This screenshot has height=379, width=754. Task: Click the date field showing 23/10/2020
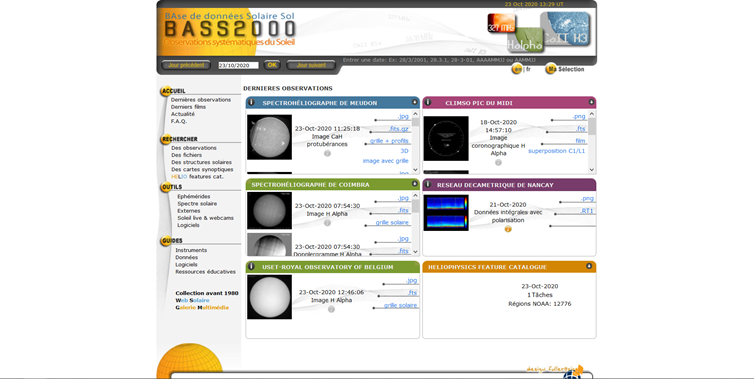(x=238, y=65)
